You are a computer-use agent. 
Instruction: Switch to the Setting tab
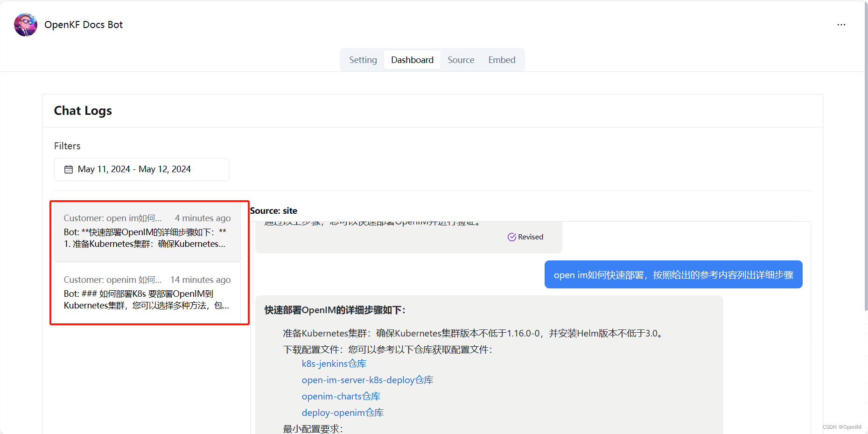[363, 60]
